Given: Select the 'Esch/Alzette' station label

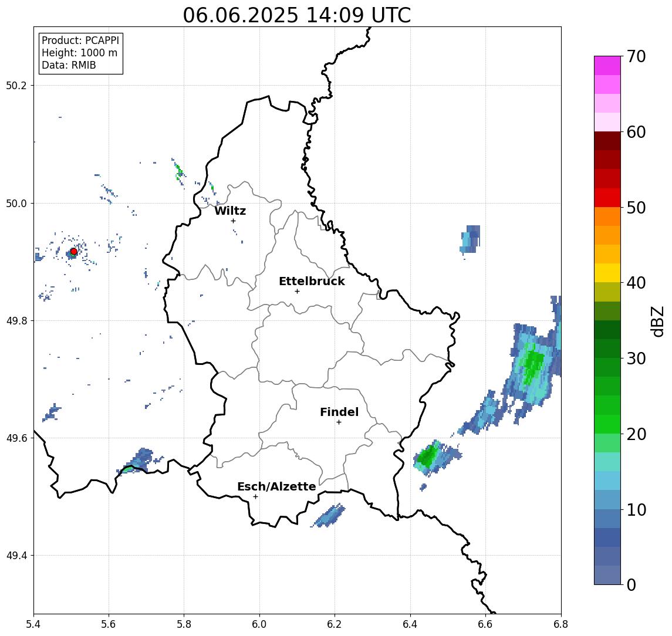Looking at the screenshot, I should click(x=276, y=486).
